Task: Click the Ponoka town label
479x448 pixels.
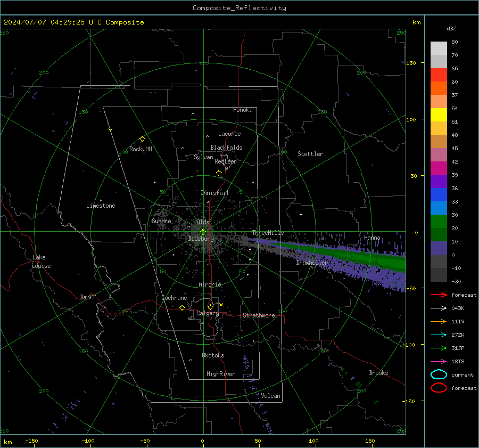Action: (243, 110)
